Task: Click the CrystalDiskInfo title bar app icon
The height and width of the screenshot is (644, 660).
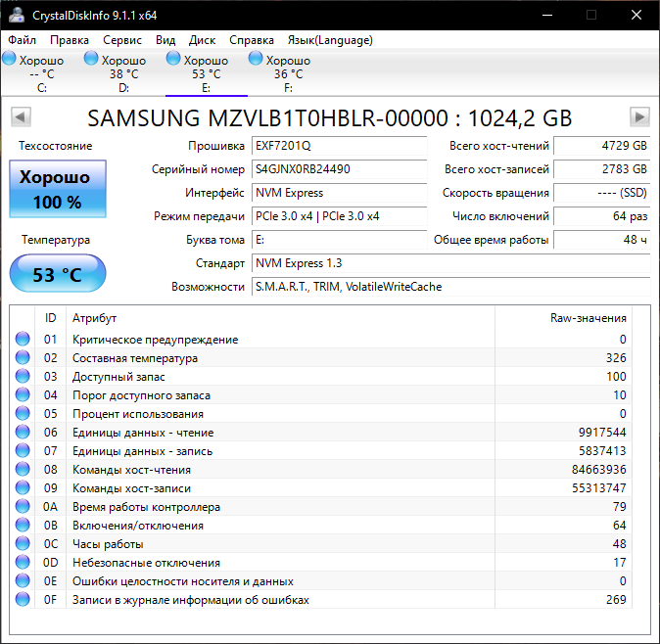Action: [16, 15]
